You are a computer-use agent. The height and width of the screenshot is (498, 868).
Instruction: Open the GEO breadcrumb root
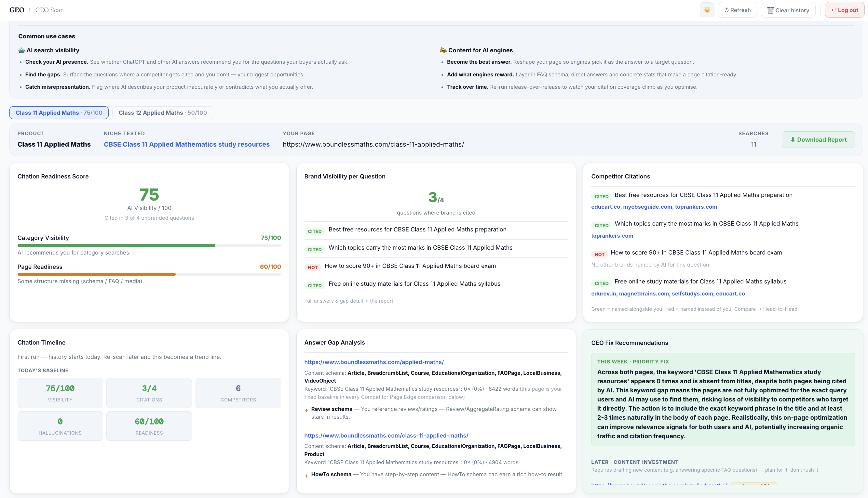tap(17, 10)
